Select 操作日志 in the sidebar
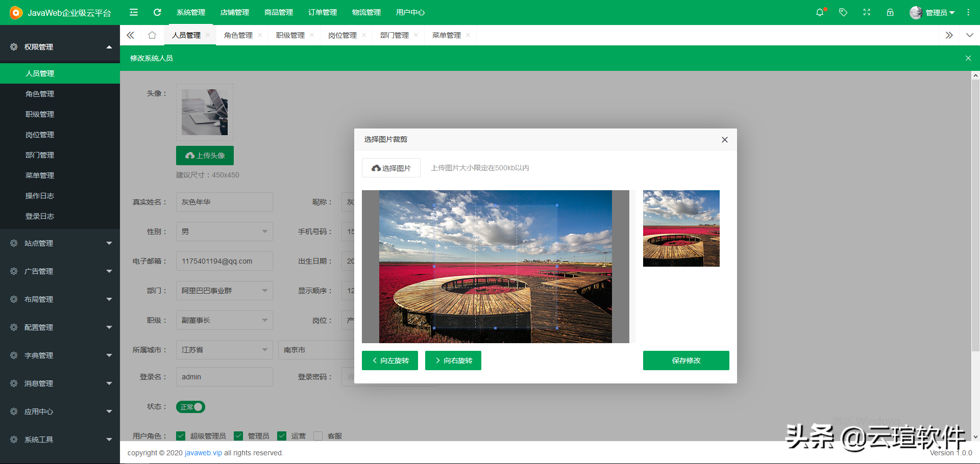 click(x=60, y=196)
